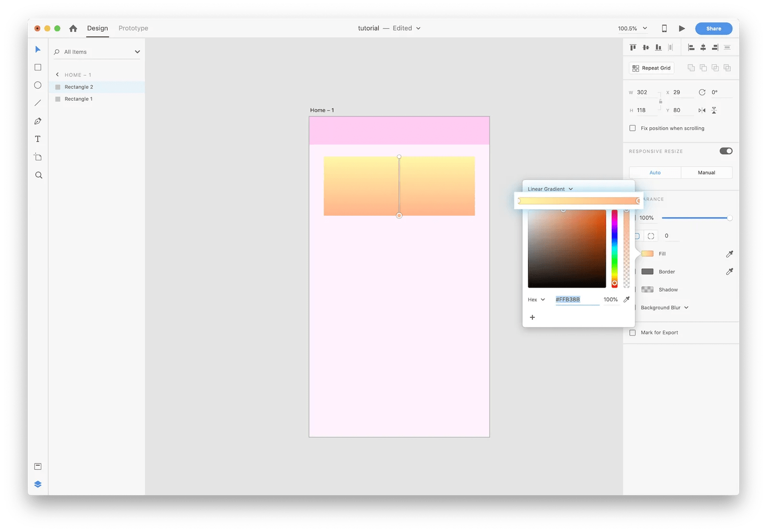Click the color saturation field
Viewport: 767px width, 532px height.
click(567, 249)
